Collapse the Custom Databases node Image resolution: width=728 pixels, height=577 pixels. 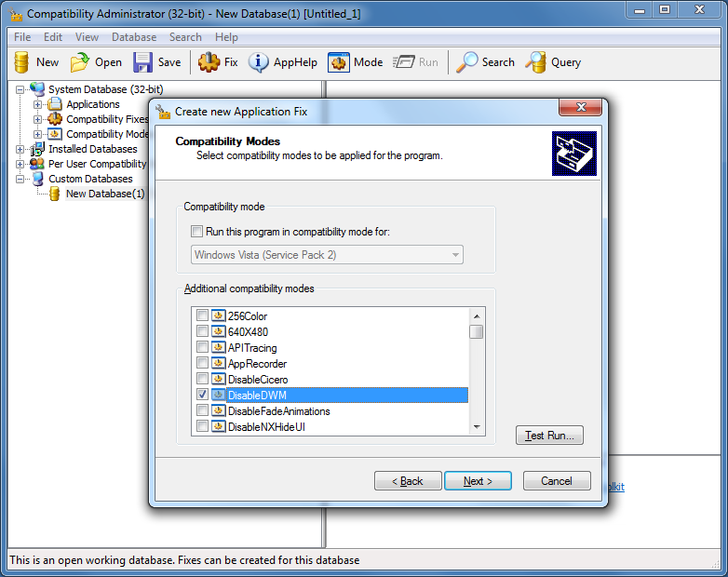pyautogui.click(x=20, y=179)
